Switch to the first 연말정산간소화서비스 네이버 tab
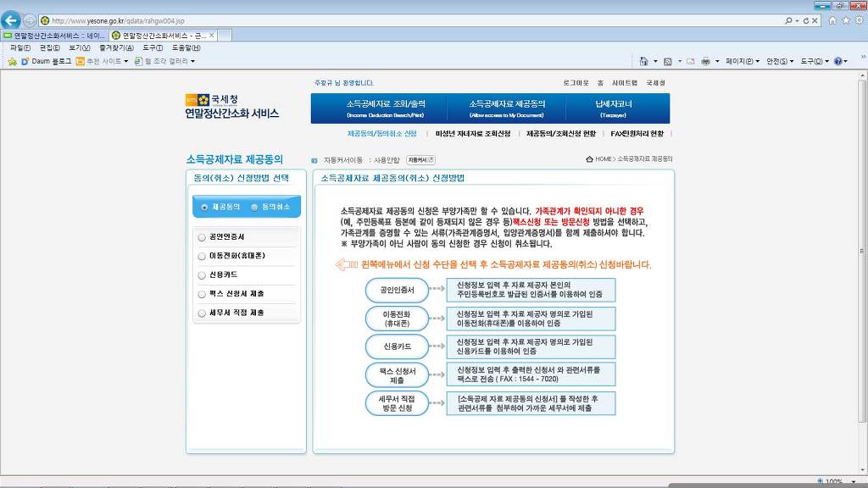868x488 pixels. (53, 36)
